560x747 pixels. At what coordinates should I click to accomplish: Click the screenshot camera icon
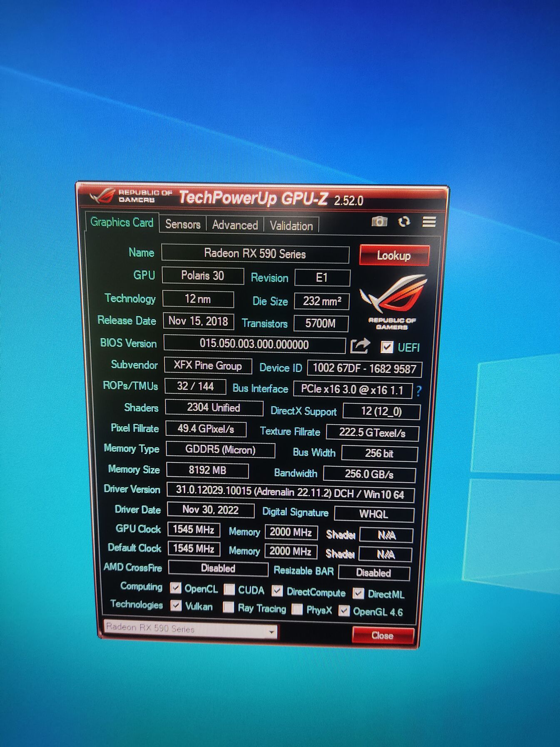click(x=379, y=221)
